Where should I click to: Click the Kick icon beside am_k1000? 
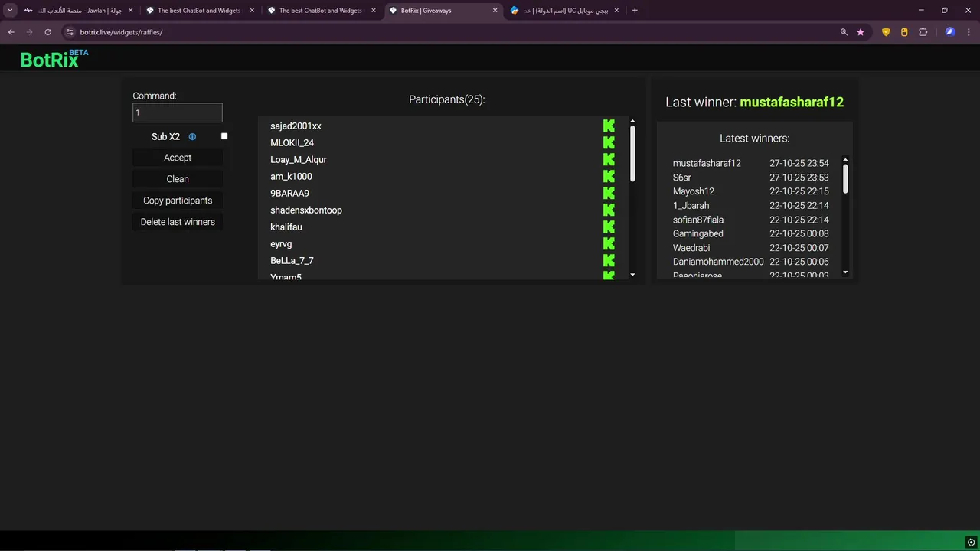pos(609,176)
